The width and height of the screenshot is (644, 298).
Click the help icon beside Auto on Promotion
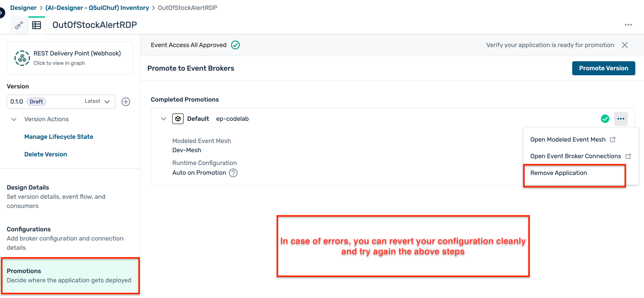(x=233, y=173)
